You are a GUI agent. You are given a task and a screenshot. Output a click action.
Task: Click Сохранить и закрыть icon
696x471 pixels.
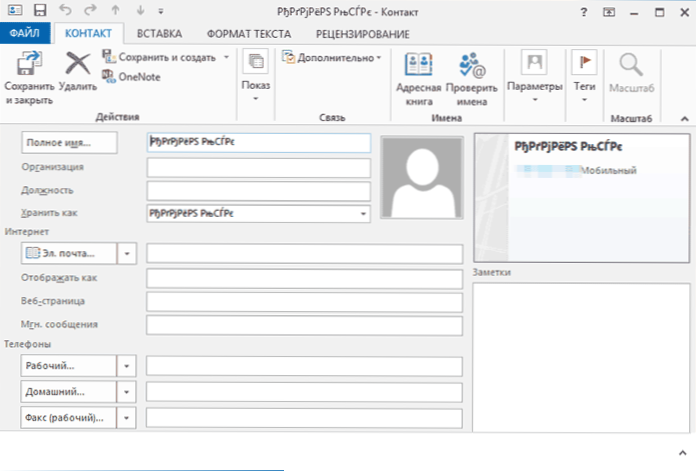(29, 63)
